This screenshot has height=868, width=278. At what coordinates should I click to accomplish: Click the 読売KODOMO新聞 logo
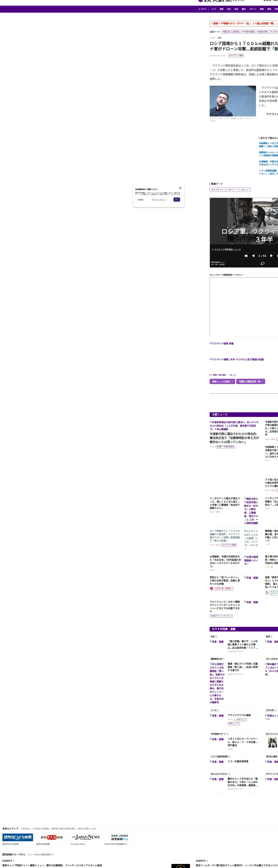pyautogui.click(x=18, y=837)
